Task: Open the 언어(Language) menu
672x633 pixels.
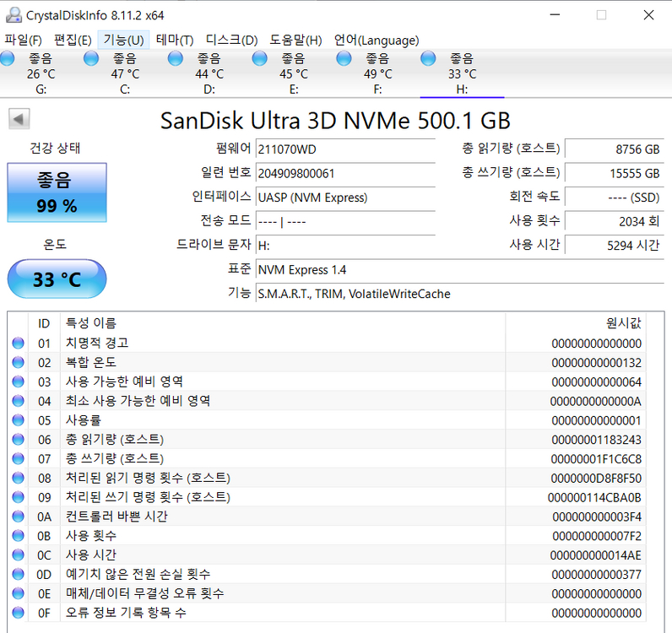Action: 376,40
